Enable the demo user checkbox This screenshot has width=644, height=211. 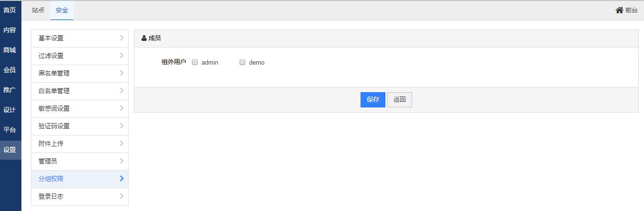point(242,62)
